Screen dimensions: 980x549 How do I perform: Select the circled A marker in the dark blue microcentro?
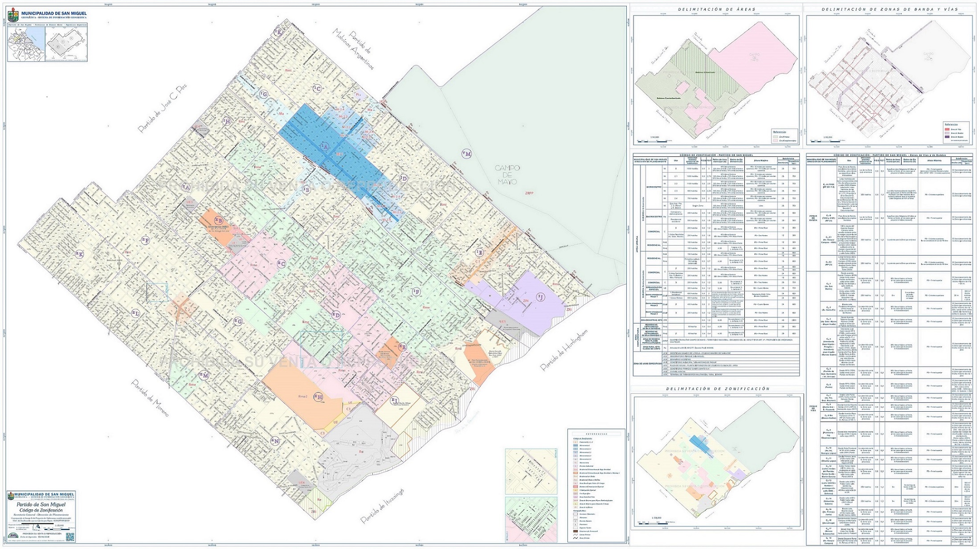pos(324,146)
